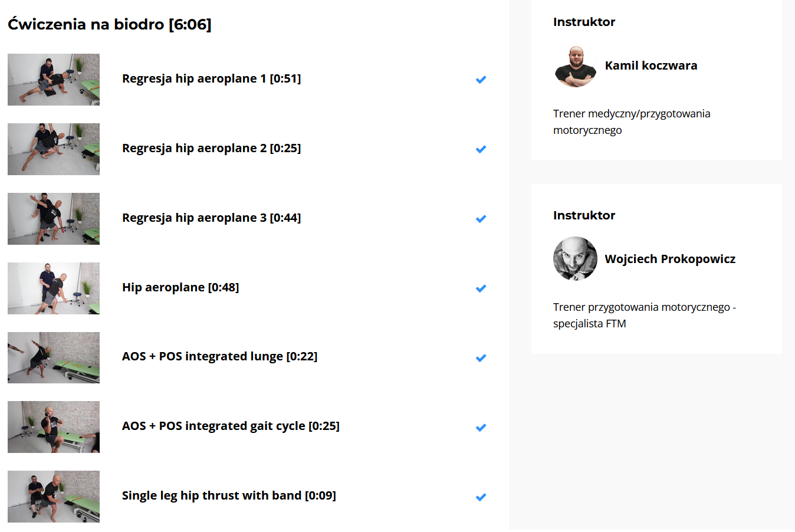Open the Regresja hip aeroplane 1 lesson
The width and height of the screenshot is (795, 532).
(x=211, y=79)
